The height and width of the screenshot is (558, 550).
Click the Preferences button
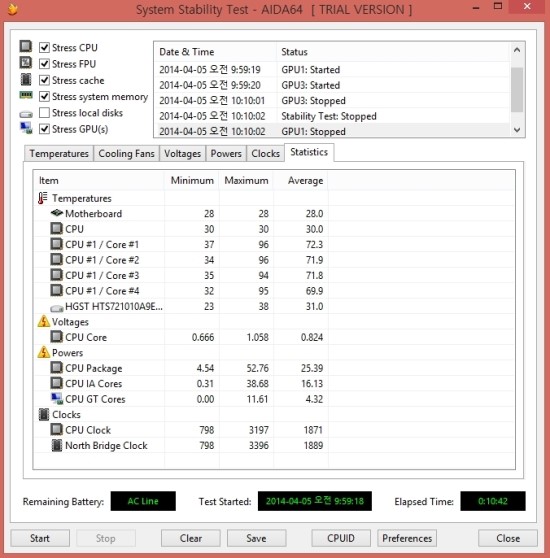(x=407, y=538)
